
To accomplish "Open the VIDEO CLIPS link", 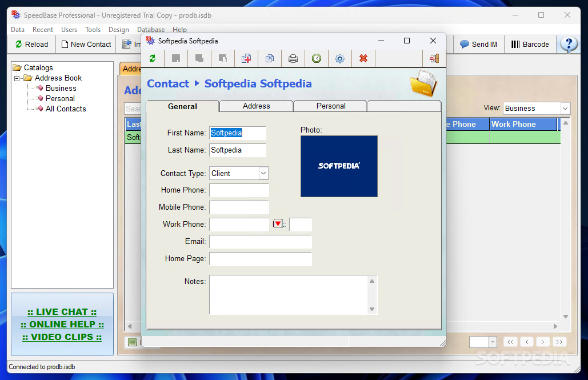I will (x=62, y=337).
